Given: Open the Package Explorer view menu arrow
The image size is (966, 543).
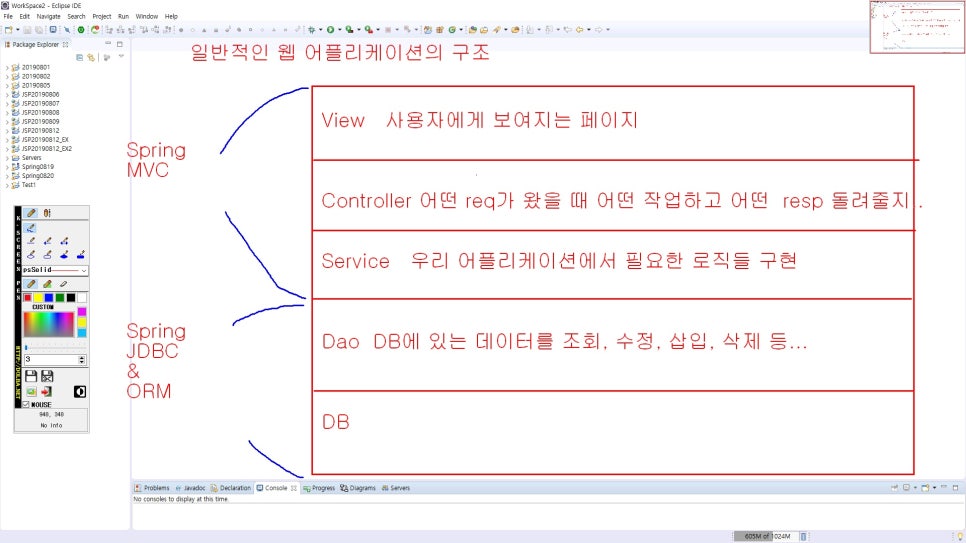Looking at the screenshot, I should [x=121, y=57].
